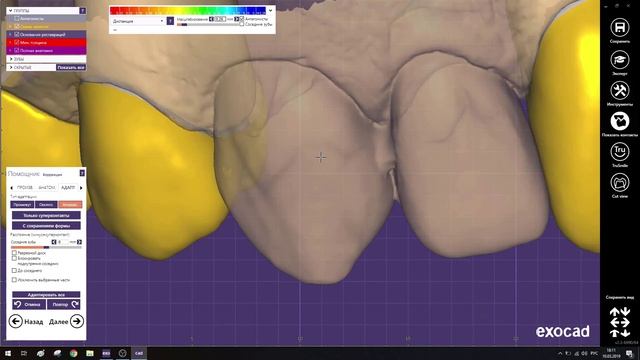This screenshot has height=360, width=640.
Task: Click the Next (Далее) arrow icon
Action: tap(77, 321)
